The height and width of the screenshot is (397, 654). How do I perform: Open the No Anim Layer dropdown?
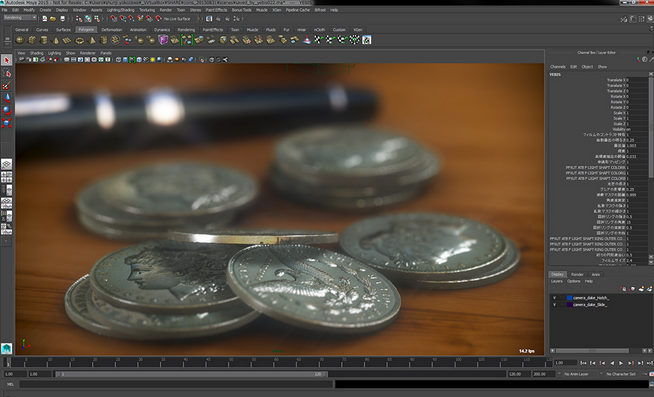click(581, 374)
